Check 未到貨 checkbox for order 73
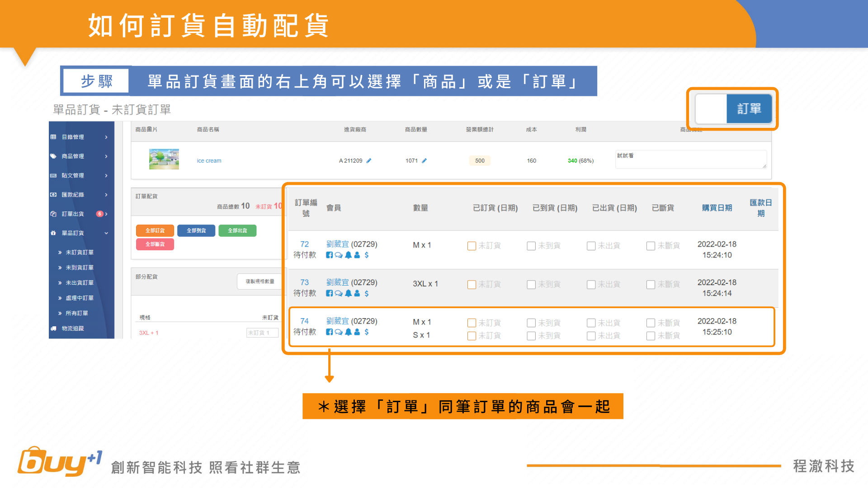 coord(531,285)
